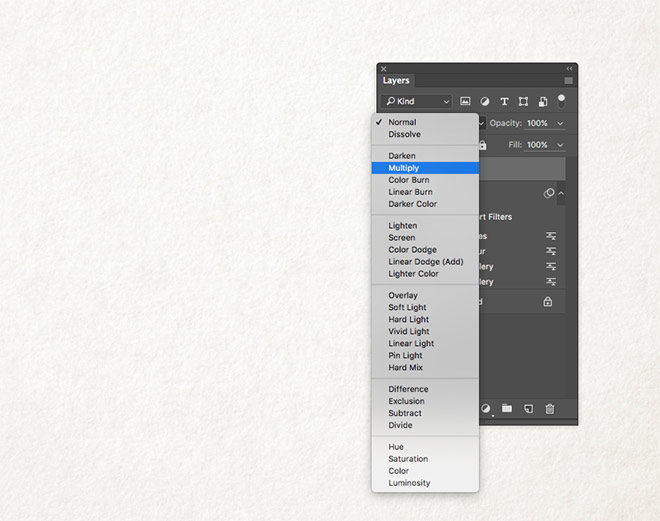Image resolution: width=660 pixels, height=521 pixels.
Task: Collapse the smart filters list chevron
Action: click(561, 193)
